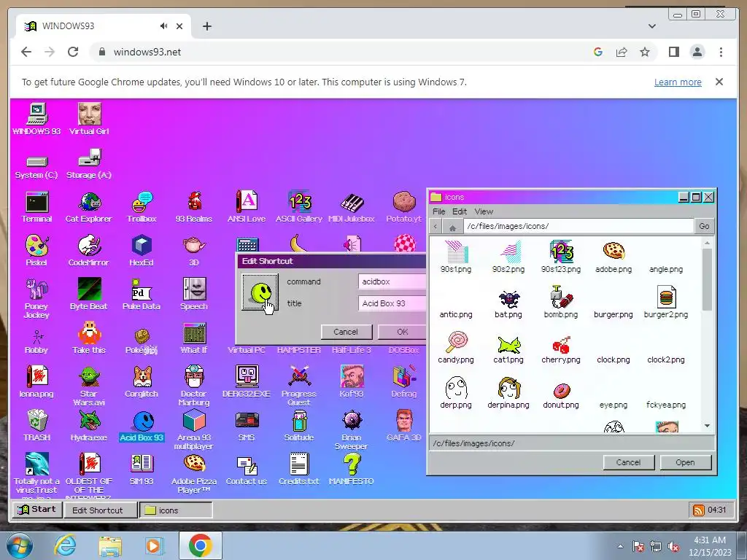
Task: Follow the Learn more link
Action: (x=678, y=82)
